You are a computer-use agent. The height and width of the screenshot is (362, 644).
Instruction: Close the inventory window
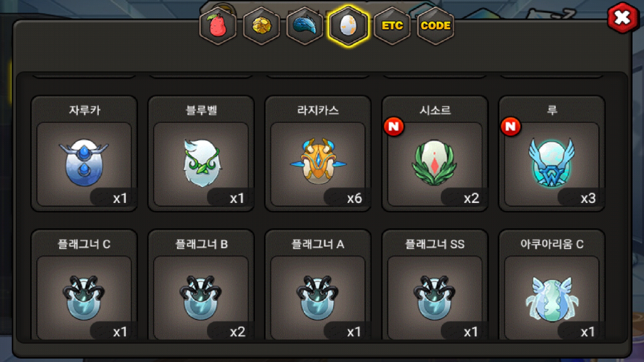623,18
